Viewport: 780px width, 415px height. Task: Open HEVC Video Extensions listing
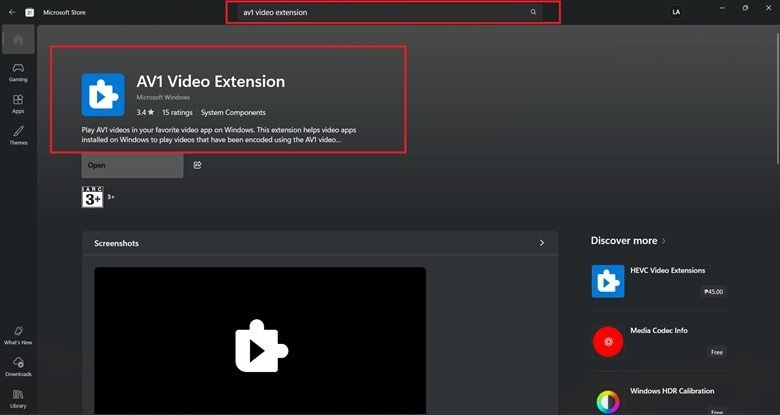click(668, 271)
